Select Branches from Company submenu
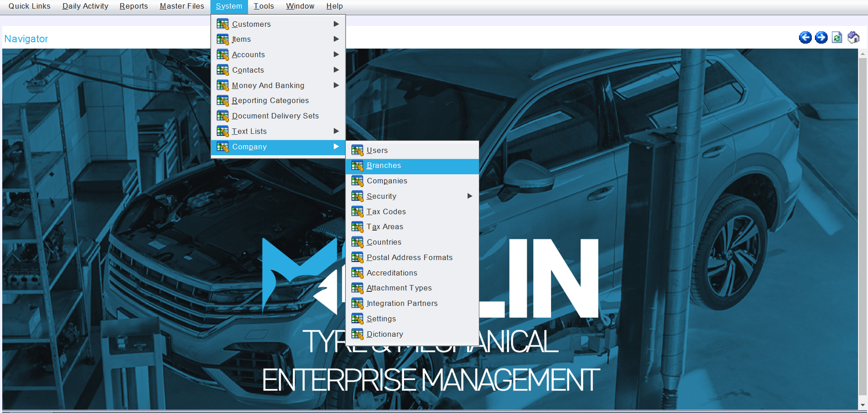 [412, 166]
